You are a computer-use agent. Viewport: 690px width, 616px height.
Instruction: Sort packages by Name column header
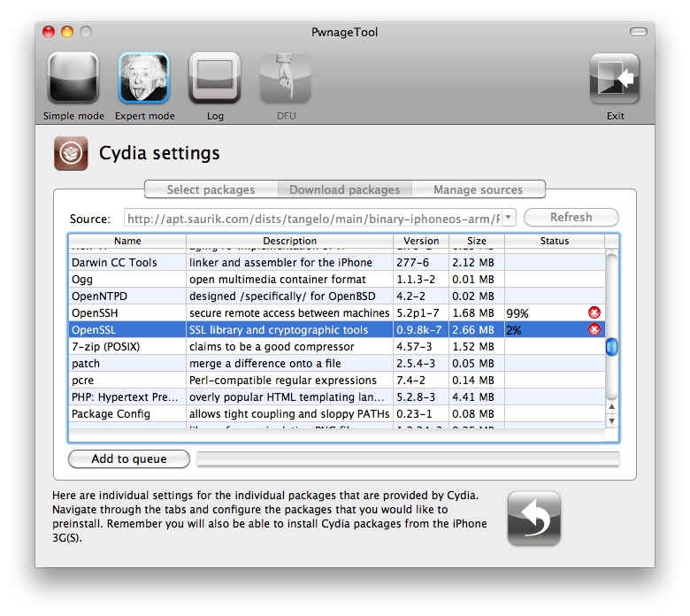pos(127,241)
